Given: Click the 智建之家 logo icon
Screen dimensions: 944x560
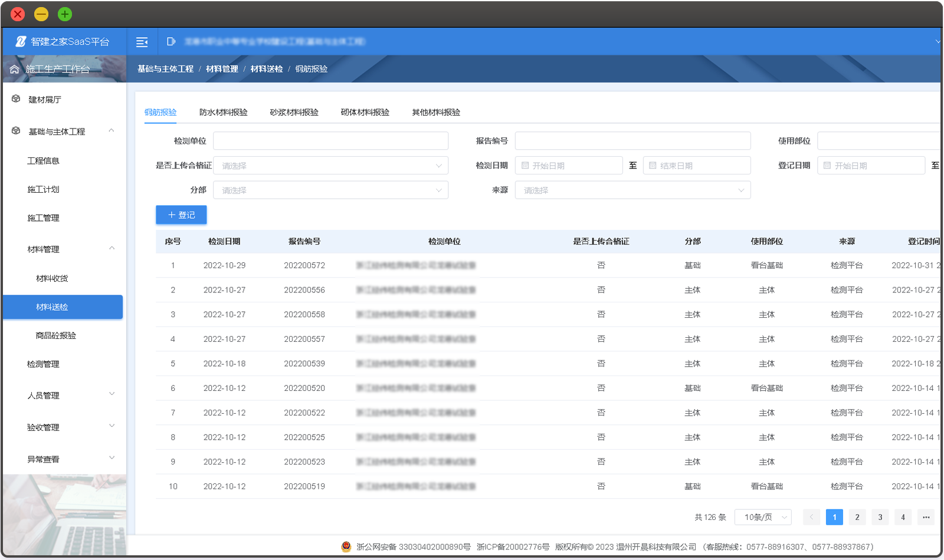Looking at the screenshot, I should tap(21, 41).
